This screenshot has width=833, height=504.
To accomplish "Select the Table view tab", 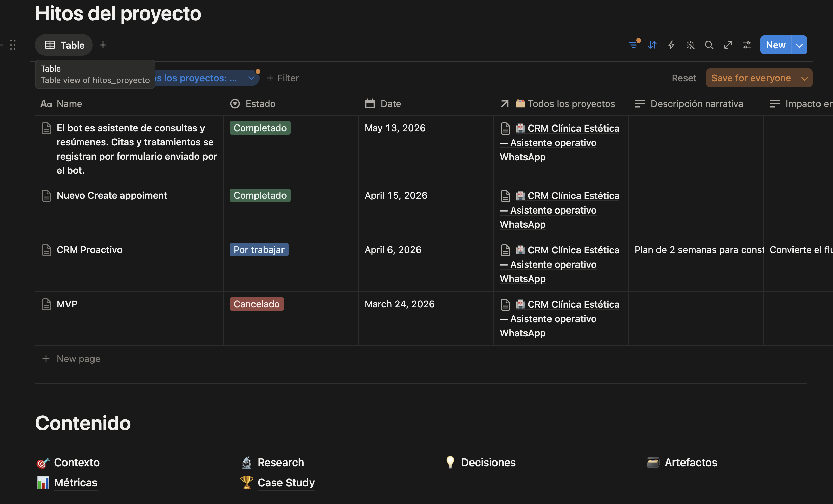I will (64, 45).
